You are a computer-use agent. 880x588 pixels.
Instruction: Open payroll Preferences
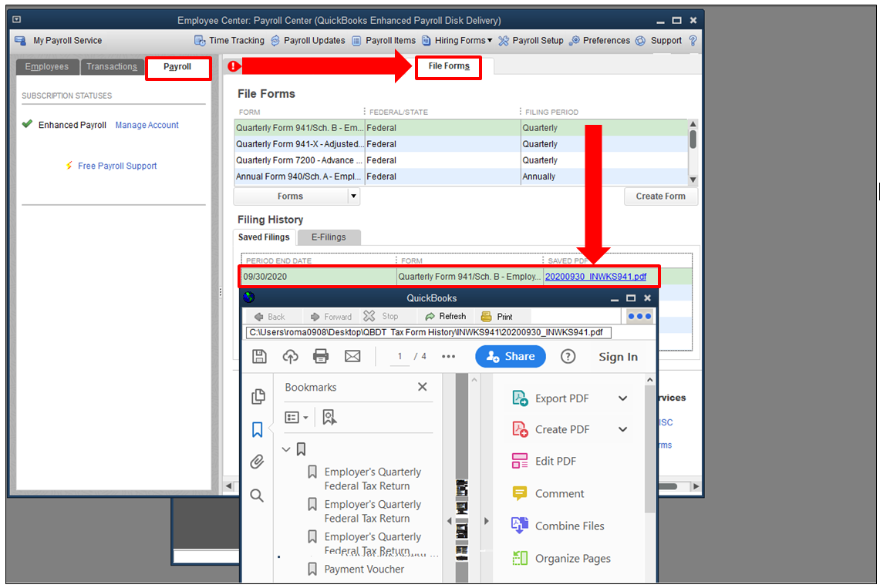tap(599, 40)
